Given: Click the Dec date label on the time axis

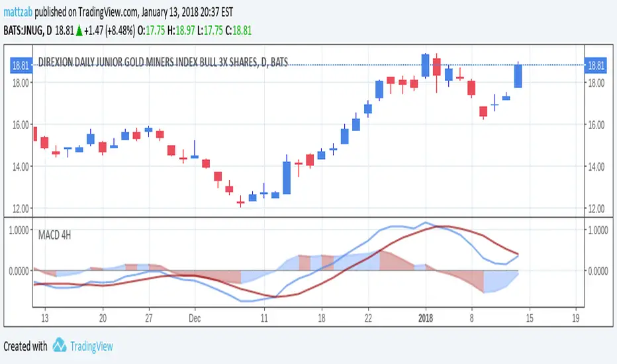Looking at the screenshot, I should [x=195, y=318].
